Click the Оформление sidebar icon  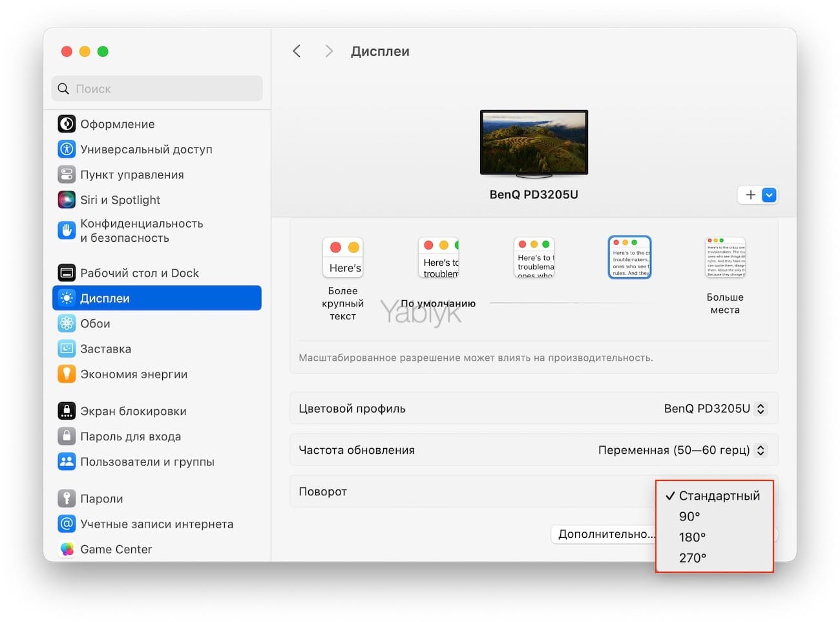67,124
